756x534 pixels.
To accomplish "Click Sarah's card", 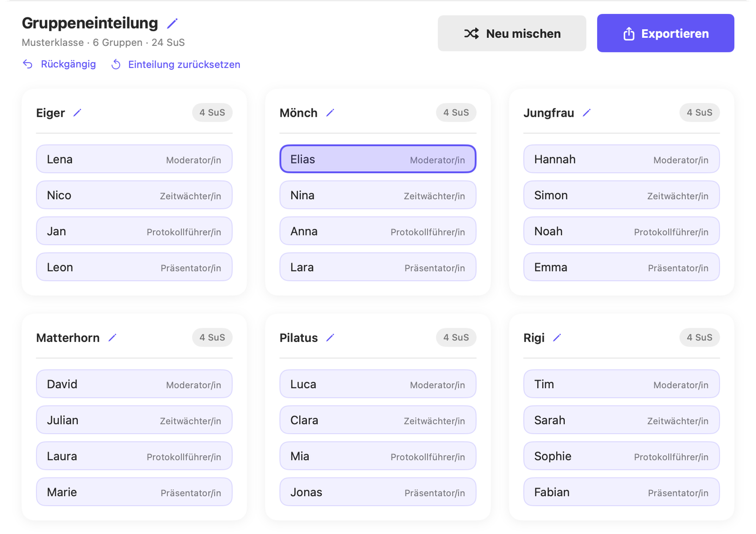I will pos(622,420).
